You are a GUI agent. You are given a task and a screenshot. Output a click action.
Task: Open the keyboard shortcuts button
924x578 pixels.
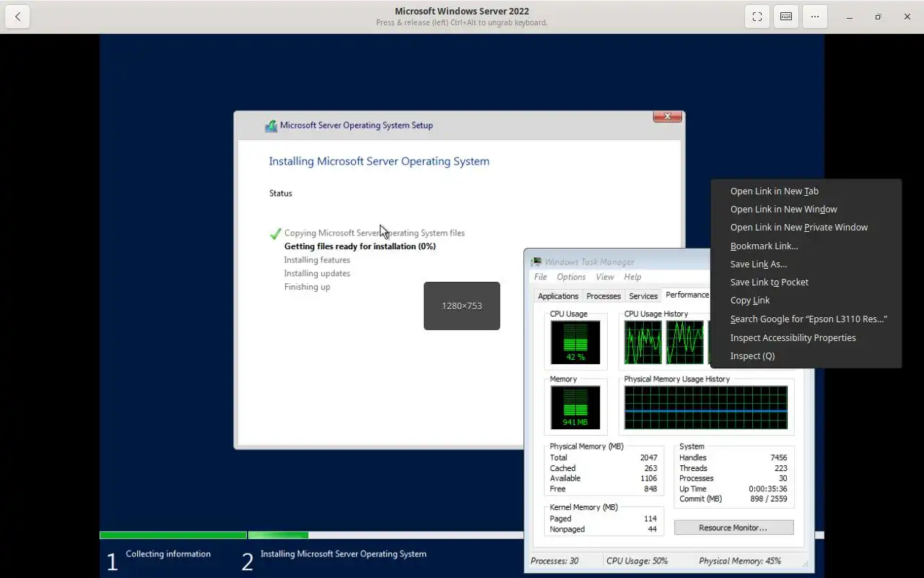pos(786,17)
